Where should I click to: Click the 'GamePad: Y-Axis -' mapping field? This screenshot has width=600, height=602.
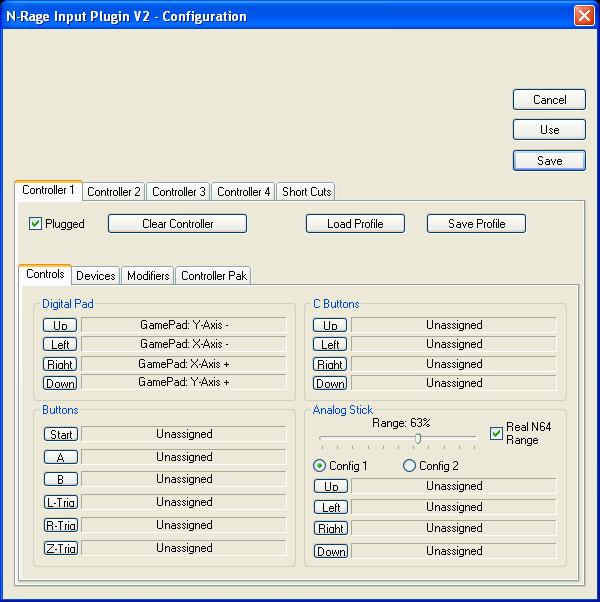[184, 325]
